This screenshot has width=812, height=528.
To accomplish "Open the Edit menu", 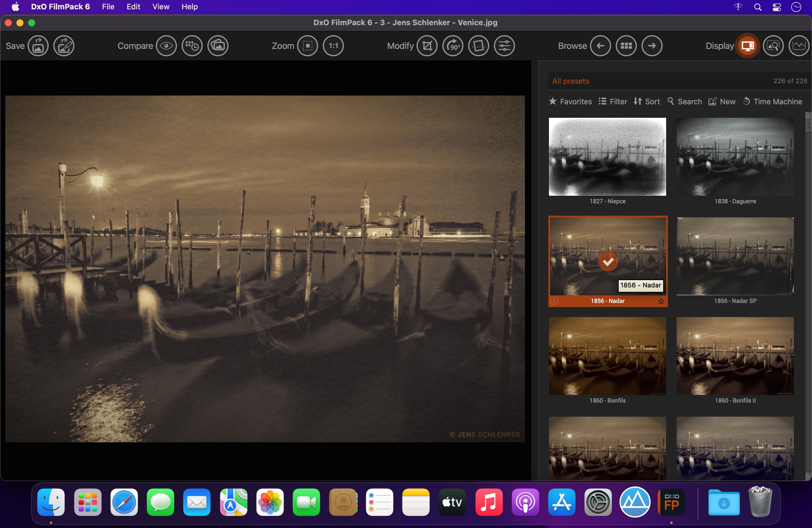I will pyautogui.click(x=133, y=7).
